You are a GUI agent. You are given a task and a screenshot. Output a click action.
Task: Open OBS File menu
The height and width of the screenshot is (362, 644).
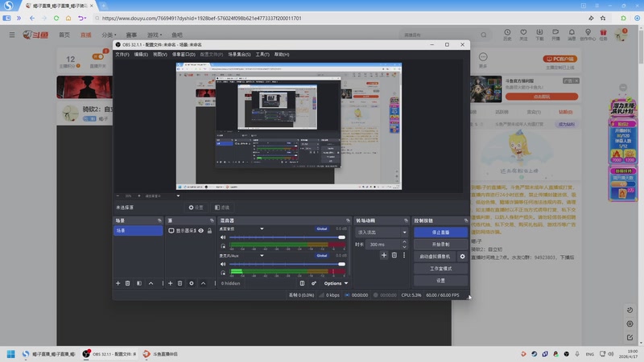[x=122, y=54]
